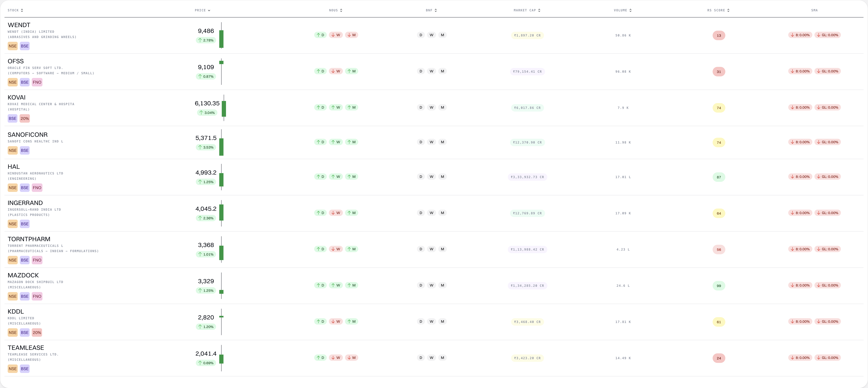The height and width of the screenshot is (388, 868).
Task: Click TORNTPHARM 1.01% change badge
Action: (x=206, y=254)
